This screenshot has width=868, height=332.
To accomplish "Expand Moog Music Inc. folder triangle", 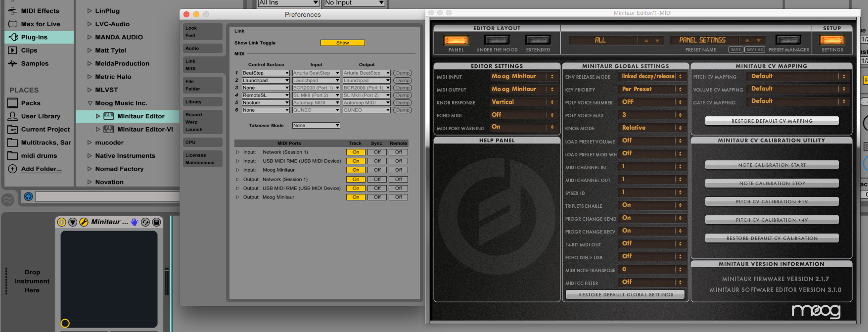I will [90, 103].
